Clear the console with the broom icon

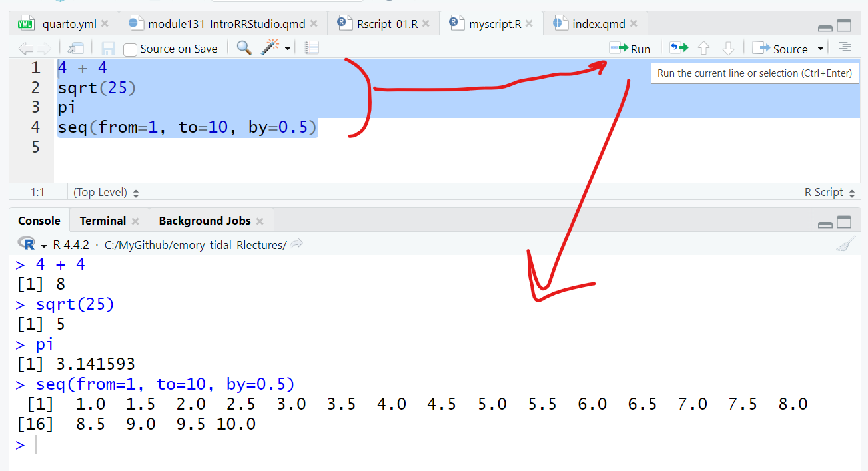click(x=845, y=244)
